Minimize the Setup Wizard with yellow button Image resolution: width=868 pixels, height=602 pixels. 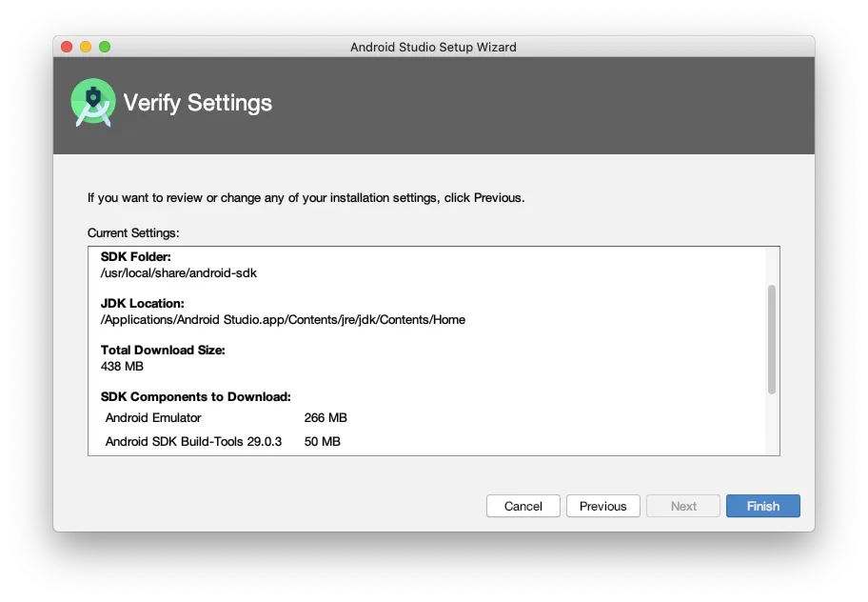(86, 47)
